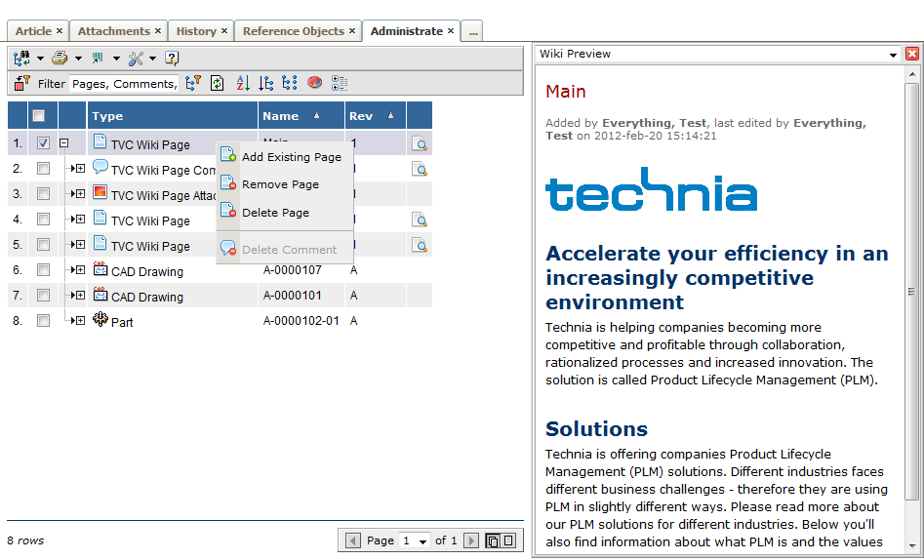Image resolution: width=924 pixels, height=560 pixels.
Task: Choose Add Existing Page from context menu
Action: (291, 157)
